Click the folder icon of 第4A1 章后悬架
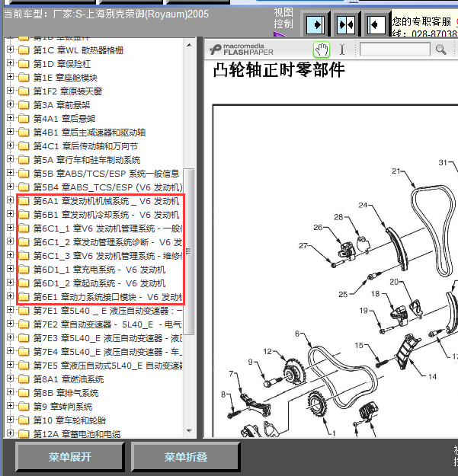This screenshot has width=458, height=476. pyautogui.click(x=24, y=118)
